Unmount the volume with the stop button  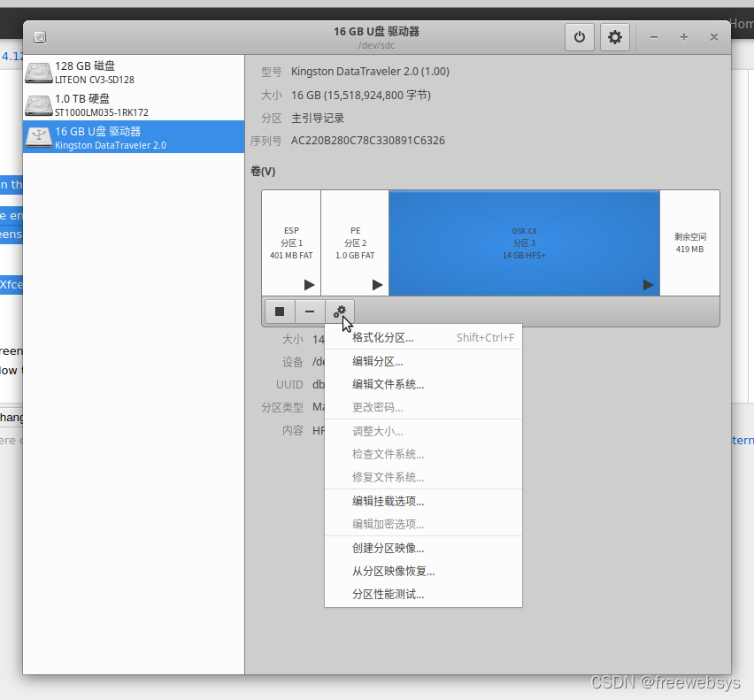(x=279, y=311)
